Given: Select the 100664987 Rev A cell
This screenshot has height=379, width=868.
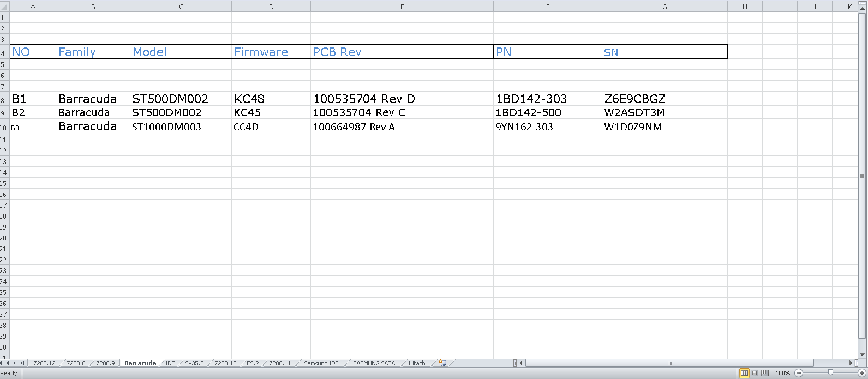Looking at the screenshot, I should click(x=402, y=127).
